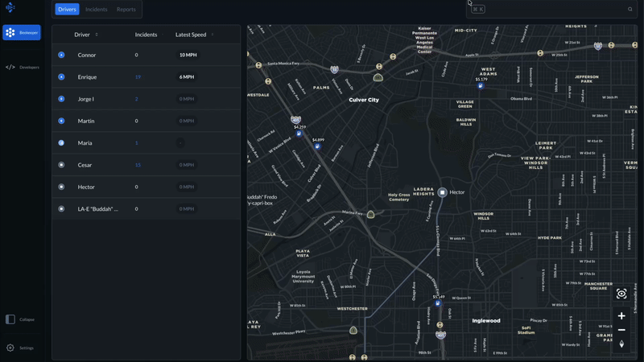
Task: Toggle Connor's driver status indicator
Action: [61, 55]
